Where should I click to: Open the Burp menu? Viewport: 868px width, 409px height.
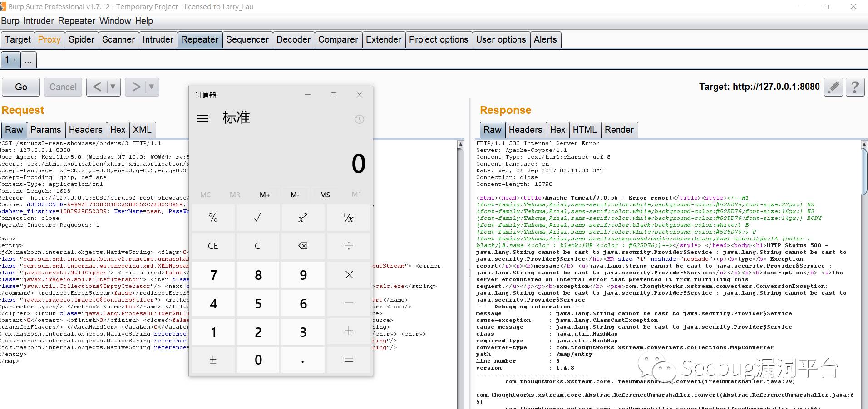[10, 21]
